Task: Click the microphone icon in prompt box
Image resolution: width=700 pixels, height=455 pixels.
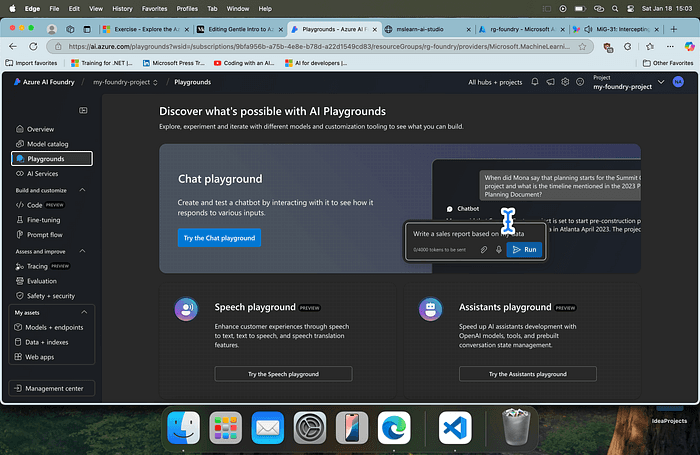Action: click(x=499, y=250)
